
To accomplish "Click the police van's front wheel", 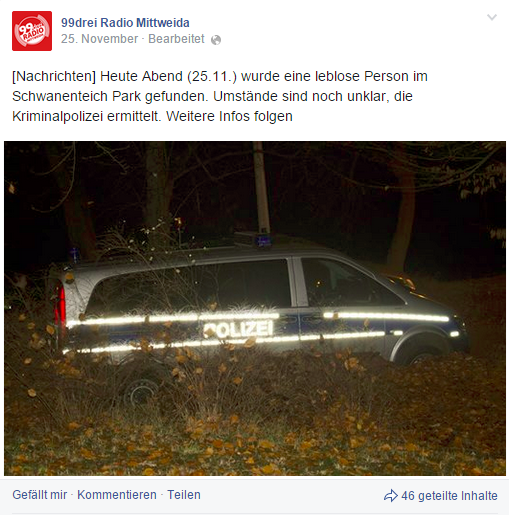I will [x=417, y=354].
